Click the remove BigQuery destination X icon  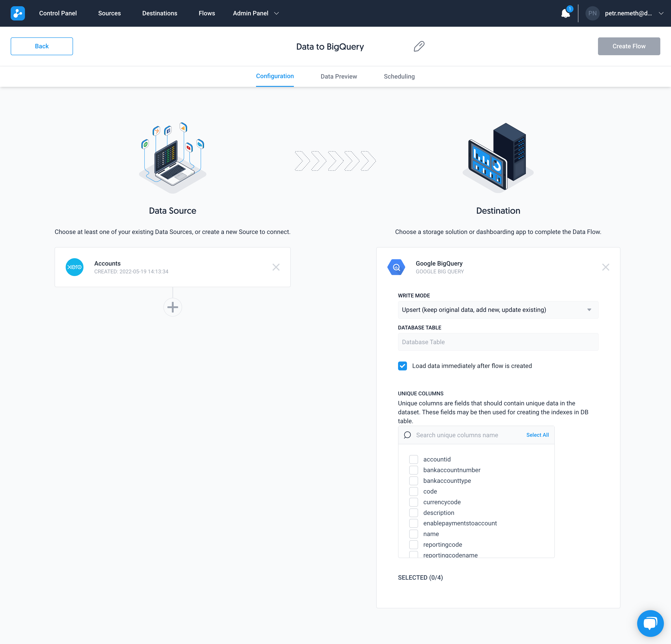tap(606, 267)
